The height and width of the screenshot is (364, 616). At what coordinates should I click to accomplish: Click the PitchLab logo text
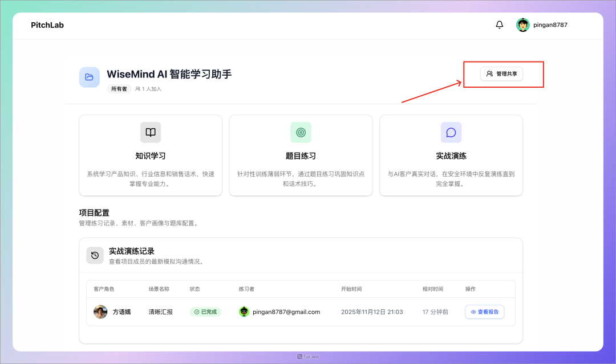pos(47,24)
